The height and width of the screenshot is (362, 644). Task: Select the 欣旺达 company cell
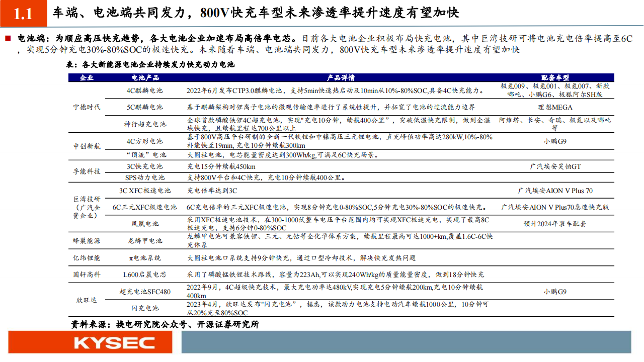pos(87,300)
